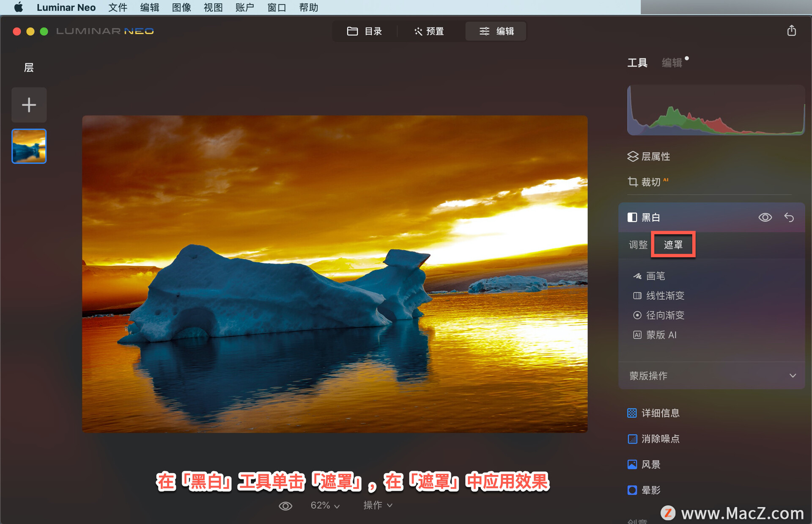Open the 编辑 edits tab in right panel
Image resolution: width=812 pixels, height=524 pixels.
(672, 63)
